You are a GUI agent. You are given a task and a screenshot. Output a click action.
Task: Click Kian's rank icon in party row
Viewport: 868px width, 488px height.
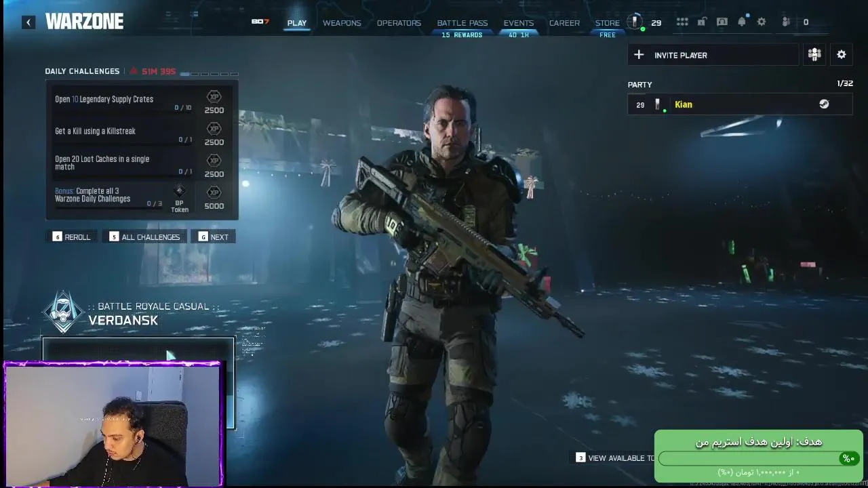point(657,104)
